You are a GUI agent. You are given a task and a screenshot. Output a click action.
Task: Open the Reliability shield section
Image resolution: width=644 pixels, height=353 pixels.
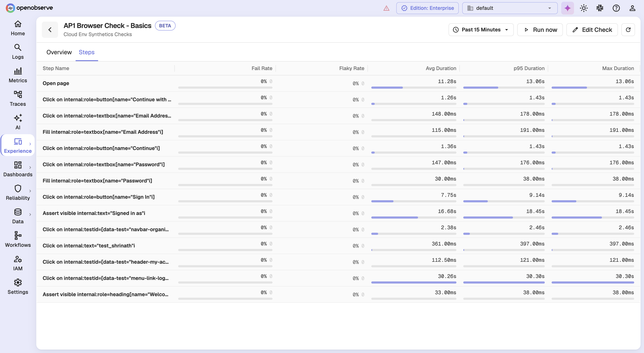(x=18, y=193)
